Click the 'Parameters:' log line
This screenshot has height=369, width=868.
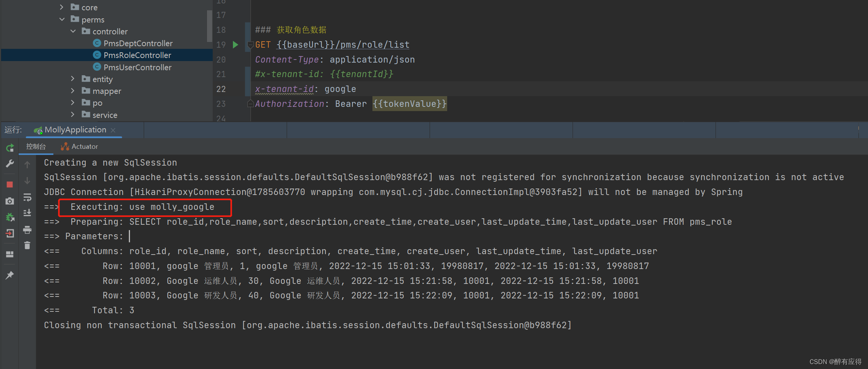[84, 236]
